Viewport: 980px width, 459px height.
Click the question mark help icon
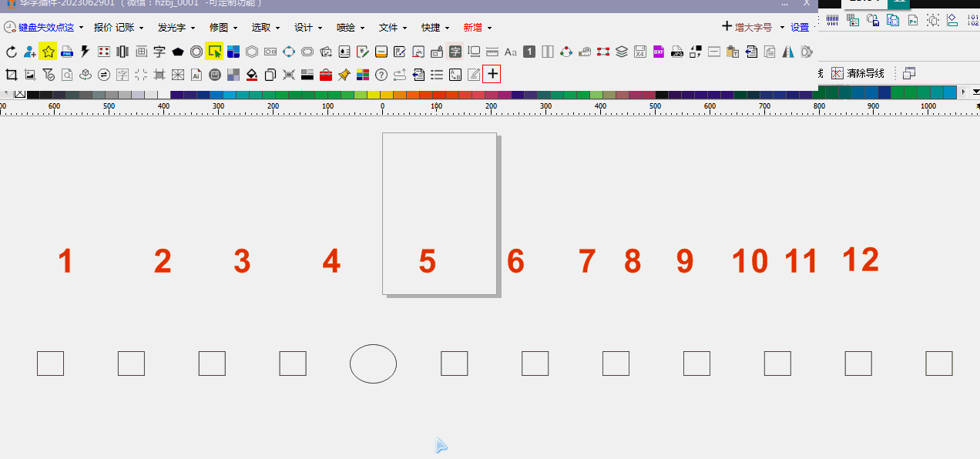[381, 75]
